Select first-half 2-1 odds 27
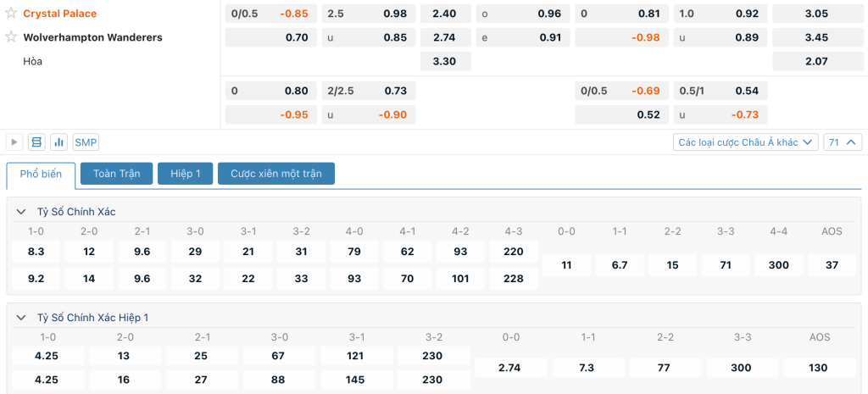This screenshot has width=868, height=394. tap(202, 380)
